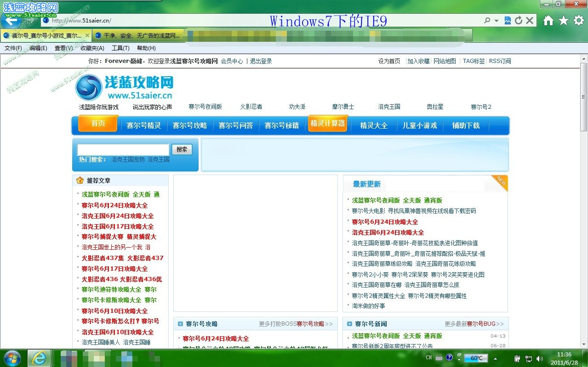Refresh the page with the reload icon
The height and width of the screenshot is (367, 588).
[519, 21]
